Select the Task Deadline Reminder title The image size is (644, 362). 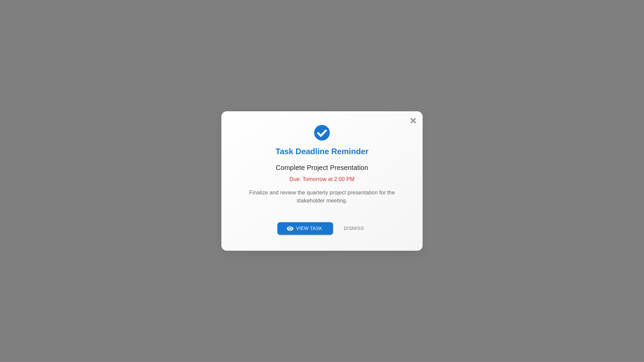click(322, 152)
